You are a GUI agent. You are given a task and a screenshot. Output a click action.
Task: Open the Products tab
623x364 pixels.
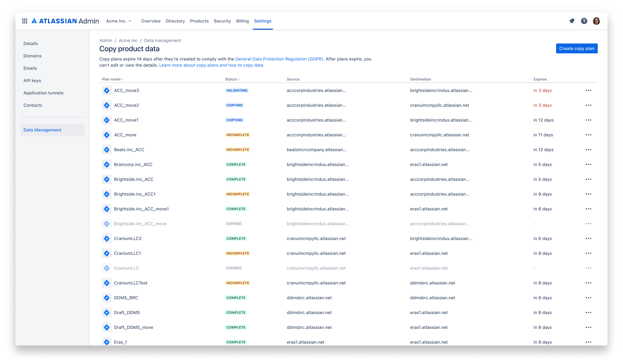pyautogui.click(x=199, y=21)
